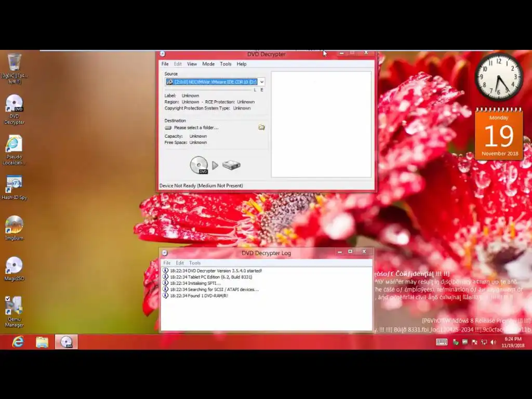This screenshot has width=532, height=399.
Task: Click the calendar gadget showing 19
Action: (x=499, y=134)
